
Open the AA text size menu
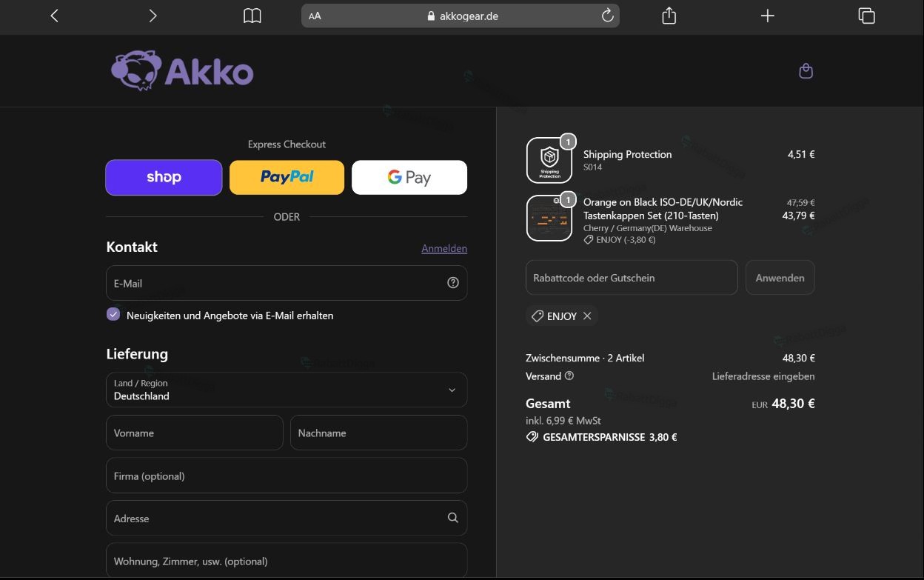coord(315,16)
